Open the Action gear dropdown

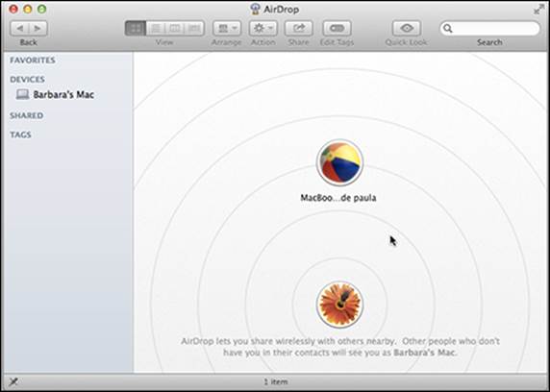263,29
